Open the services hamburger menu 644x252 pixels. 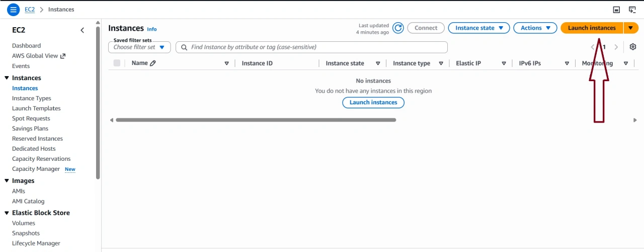pyautogui.click(x=13, y=10)
